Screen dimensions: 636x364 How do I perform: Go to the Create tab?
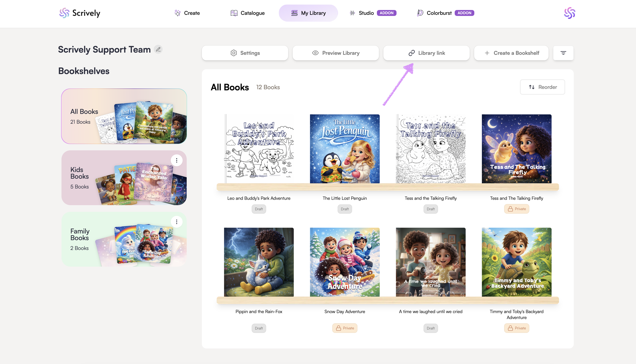pos(187,13)
